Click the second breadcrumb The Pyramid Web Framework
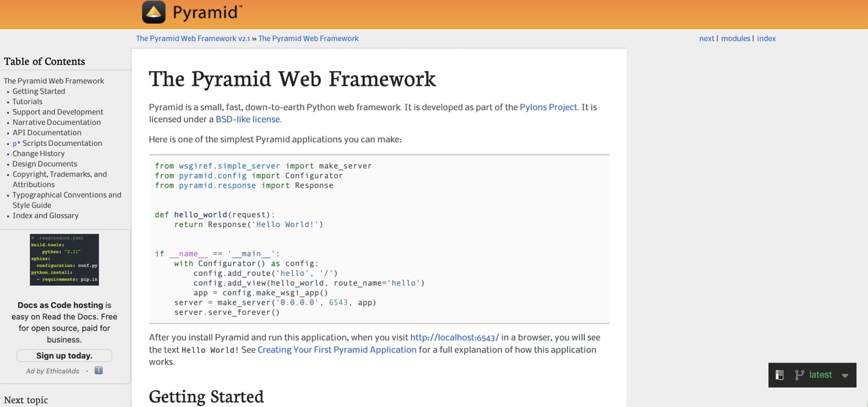Screen dimensions: 868x407 pos(308,39)
